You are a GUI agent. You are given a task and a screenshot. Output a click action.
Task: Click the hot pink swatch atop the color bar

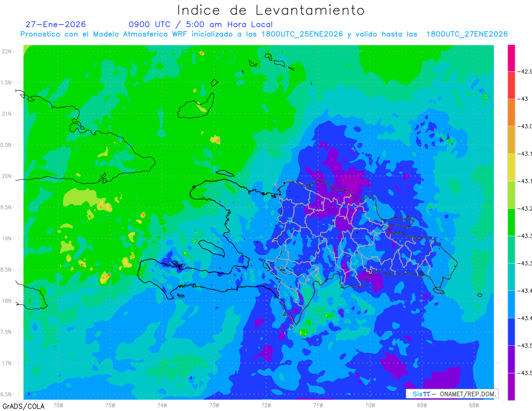(511, 58)
